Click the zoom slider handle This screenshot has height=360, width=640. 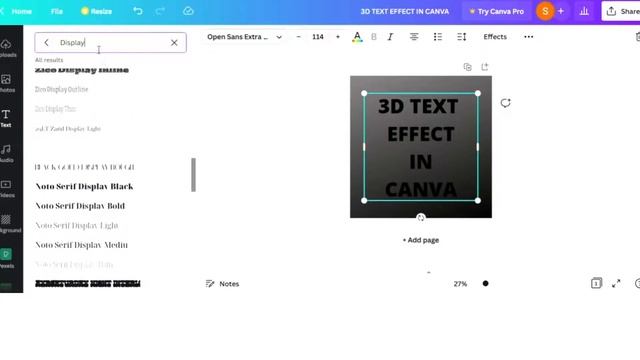[485, 284]
